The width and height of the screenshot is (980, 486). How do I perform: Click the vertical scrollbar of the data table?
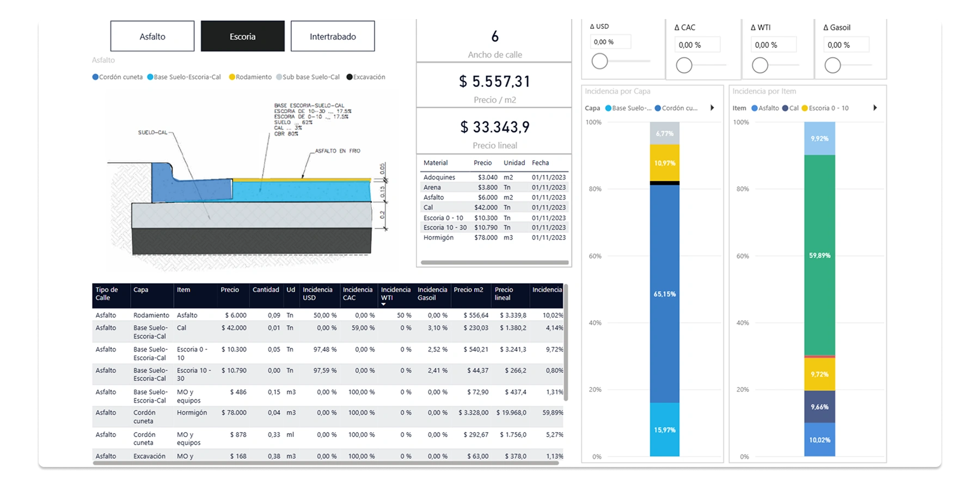pyautogui.click(x=566, y=343)
